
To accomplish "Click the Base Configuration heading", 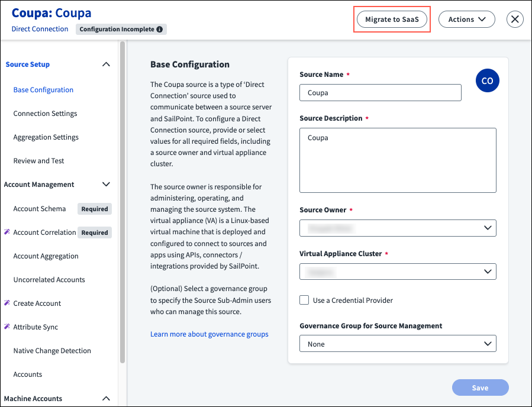I will pos(190,64).
